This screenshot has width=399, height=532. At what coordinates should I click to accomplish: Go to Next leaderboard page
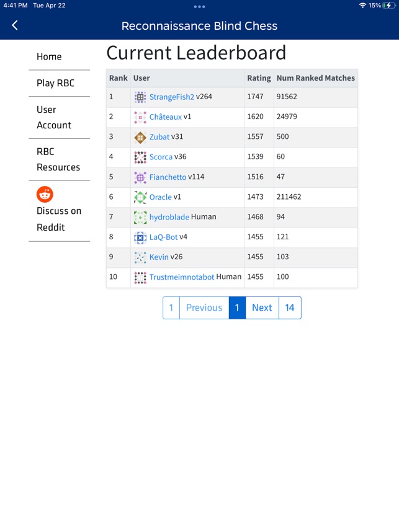(x=262, y=308)
